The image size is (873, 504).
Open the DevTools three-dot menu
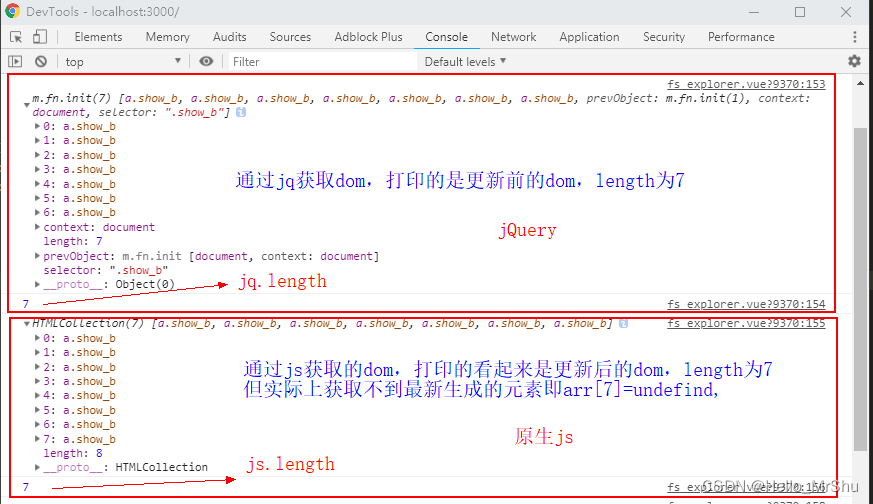(x=855, y=37)
